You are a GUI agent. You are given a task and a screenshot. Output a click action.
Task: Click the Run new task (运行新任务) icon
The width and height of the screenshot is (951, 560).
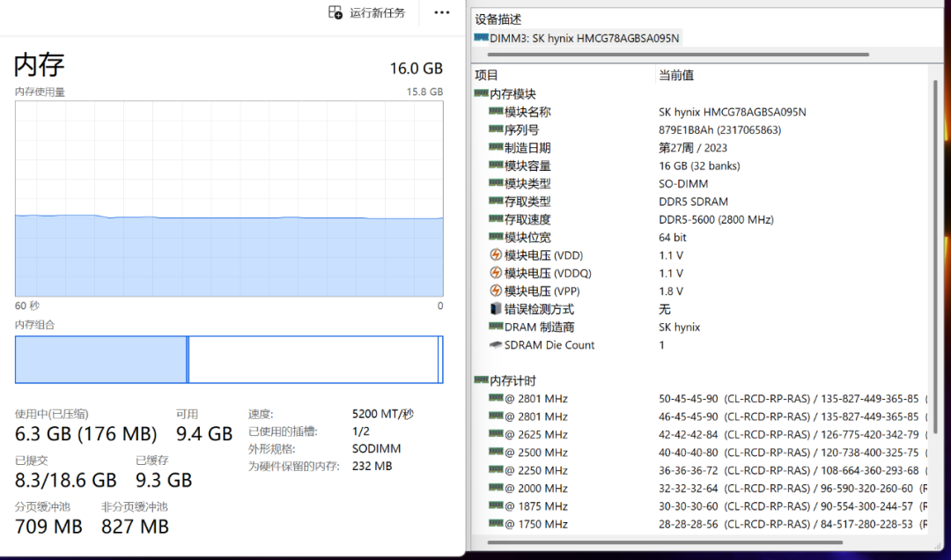tap(335, 12)
